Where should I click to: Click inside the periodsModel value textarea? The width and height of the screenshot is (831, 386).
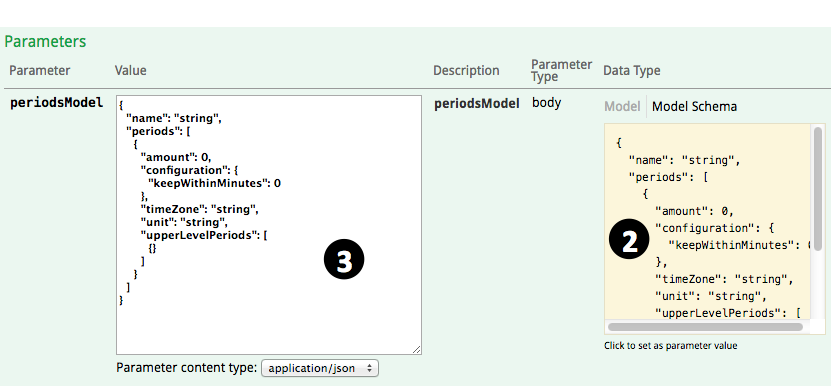269,225
